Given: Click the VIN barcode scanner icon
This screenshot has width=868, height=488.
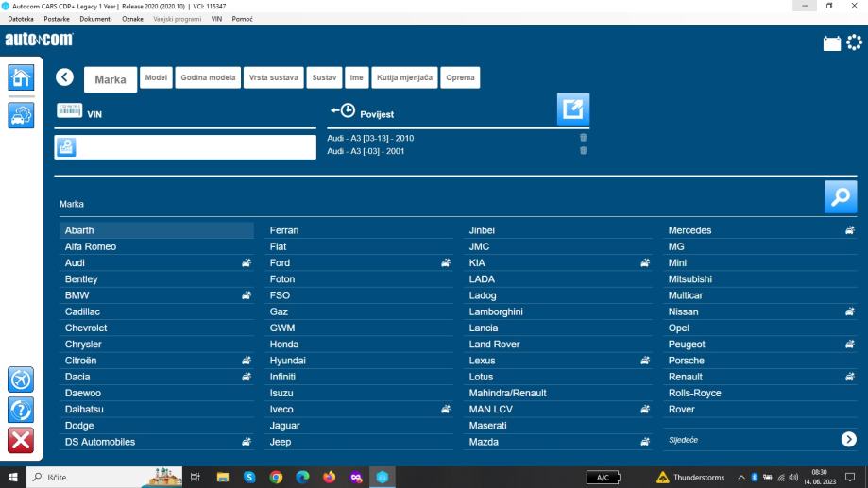Looking at the screenshot, I should point(69,110).
